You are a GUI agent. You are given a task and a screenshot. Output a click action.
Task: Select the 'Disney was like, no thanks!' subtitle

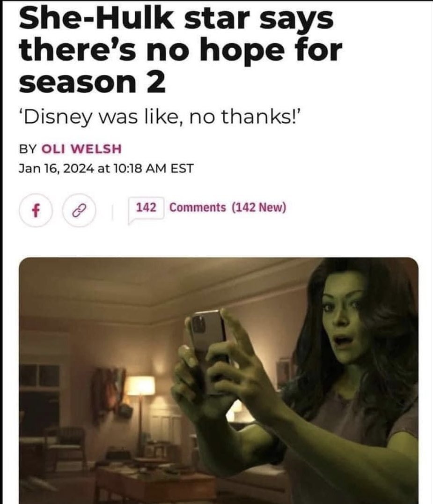tap(160, 117)
